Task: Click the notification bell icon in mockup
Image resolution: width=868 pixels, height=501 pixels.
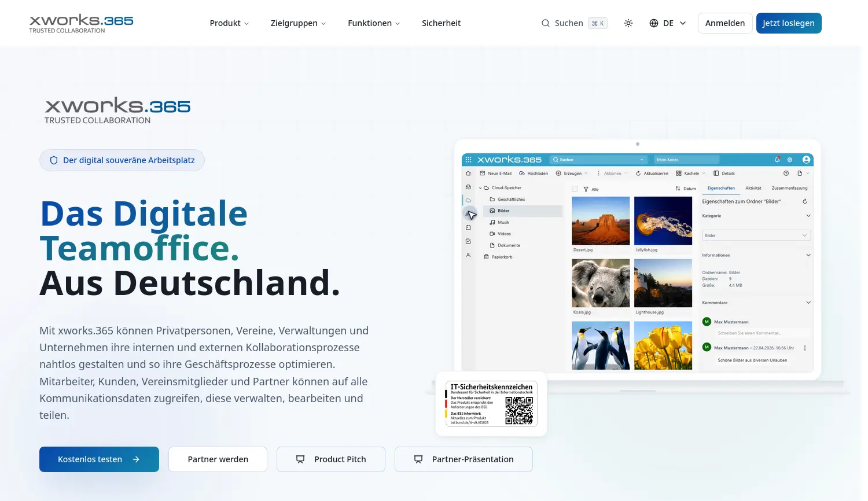Action: click(777, 160)
